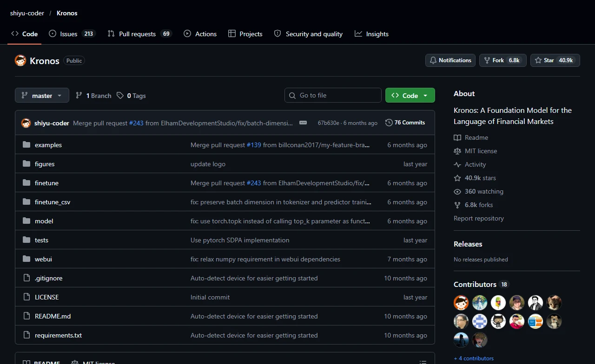Star the Kronos repository
595x364 pixels.
pos(555,60)
